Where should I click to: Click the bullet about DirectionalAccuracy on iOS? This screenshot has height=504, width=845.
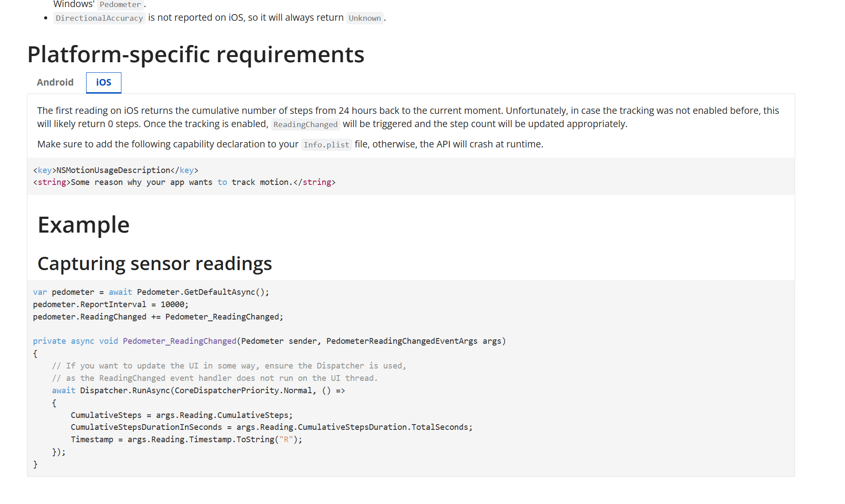(x=219, y=18)
